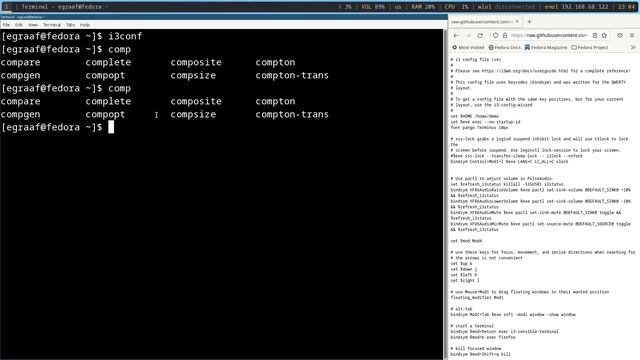Click the 'bindsym $mod+b exec firefox' line
640x360 pixels.
click(483, 338)
